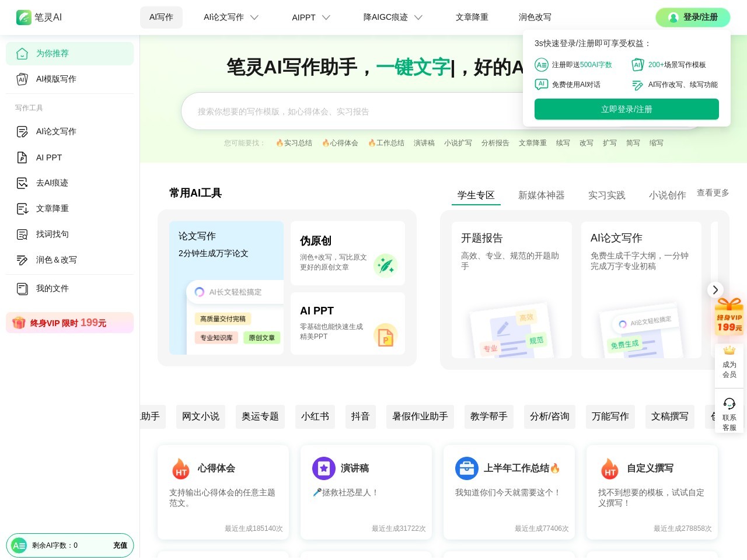The image size is (747, 560).
Task: Open 找词找句 search icon in sidebar
Action: coord(22,235)
